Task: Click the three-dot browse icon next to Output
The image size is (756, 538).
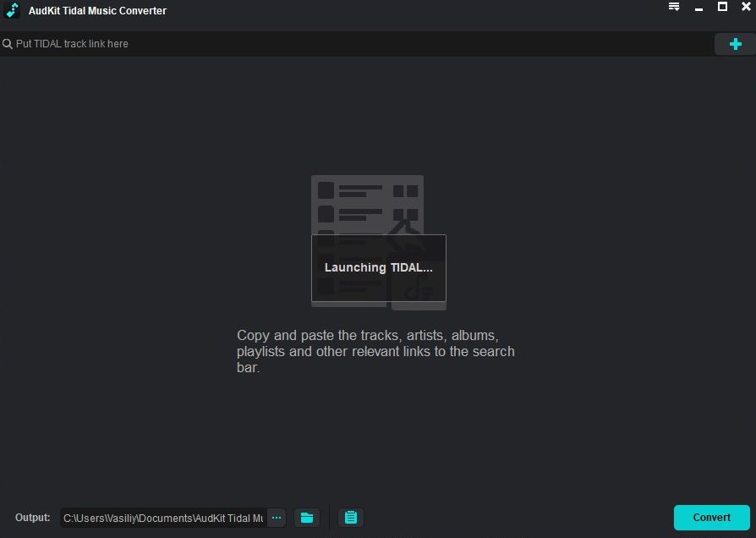Action: point(277,517)
